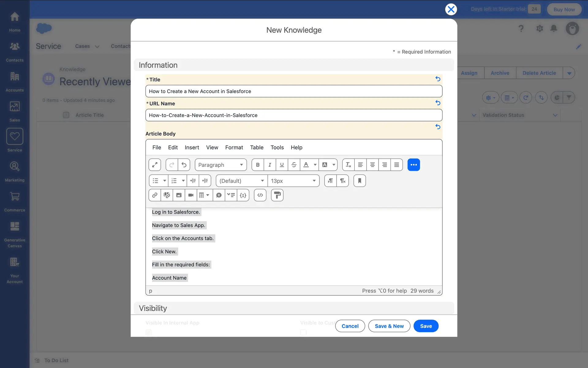This screenshot has height=368, width=588.
Task: Expand the (Default) font family dropdown
Action: (x=241, y=181)
